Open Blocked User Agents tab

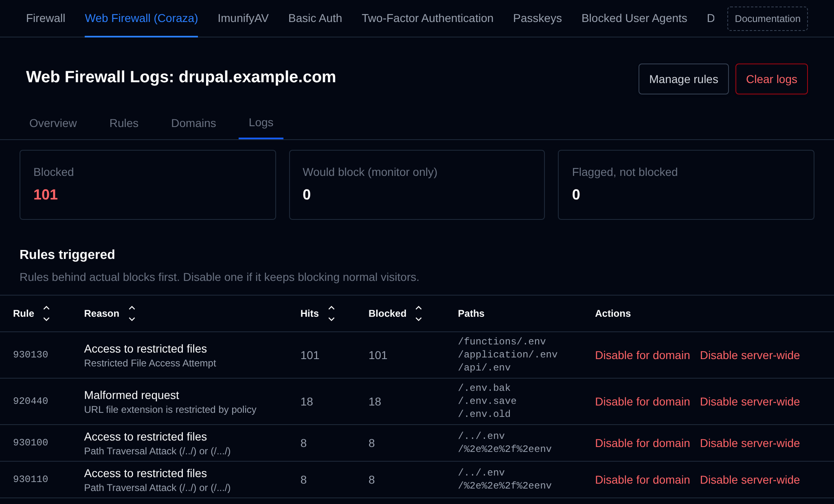pos(634,18)
